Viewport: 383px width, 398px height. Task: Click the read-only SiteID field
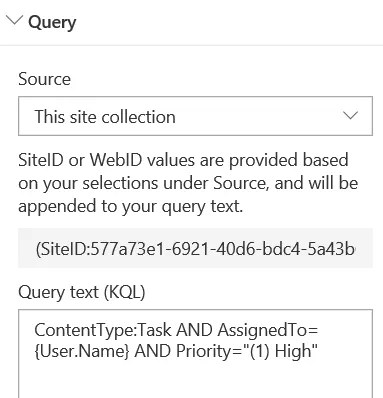coord(195,248)
